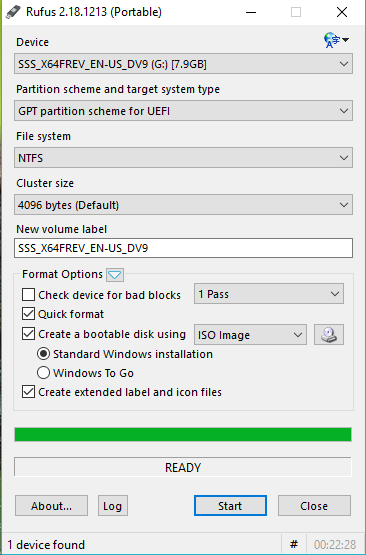Click the READY status field

coord(183,467)
